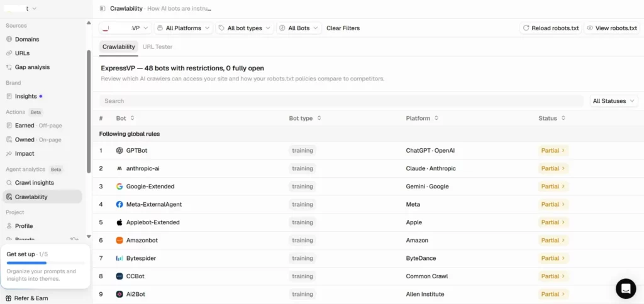Viewport: 644px width, 304px height.
Task: Open the All Bots filter dropdown
Action: [299, 28]
